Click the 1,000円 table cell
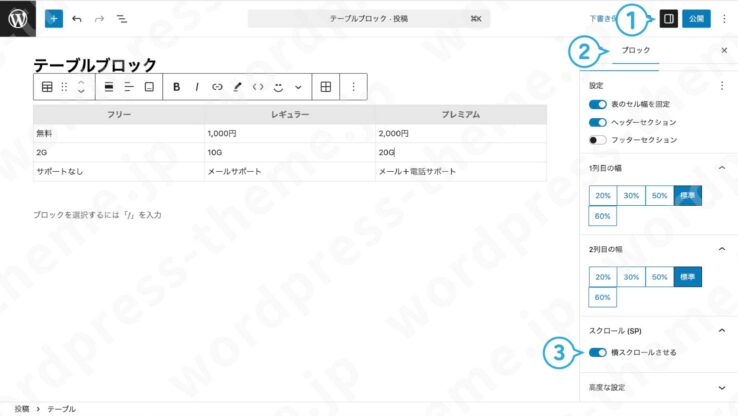The height and width of the screenshot is (416, 738). click(290, 134)
